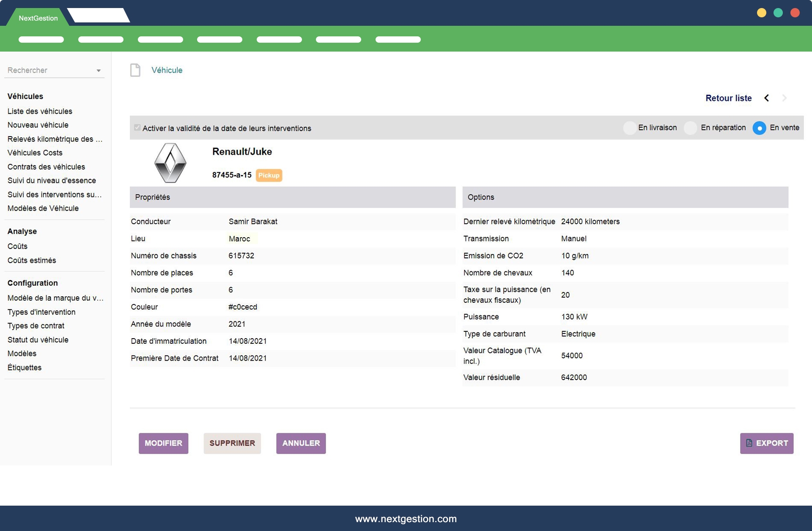The width and height of the screenshot is (812, 531).
Task: Click the Retour liste link
Action: (728, 98)
